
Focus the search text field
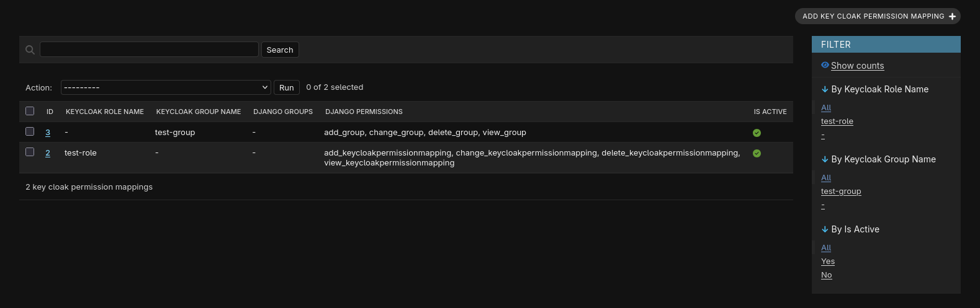[149, 50]
